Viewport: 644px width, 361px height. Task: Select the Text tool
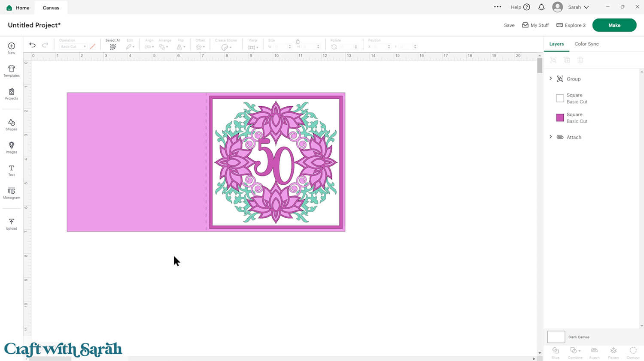pyautogui.click(x=12, y=170)
